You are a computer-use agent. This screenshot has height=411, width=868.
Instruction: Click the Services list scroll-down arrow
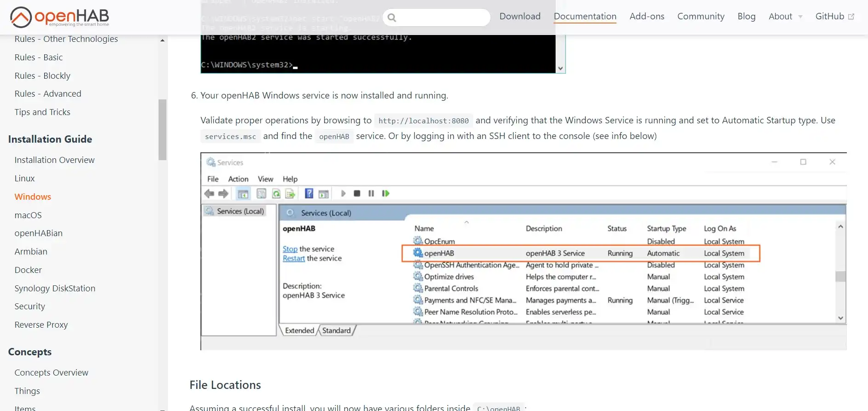[840, 318]
